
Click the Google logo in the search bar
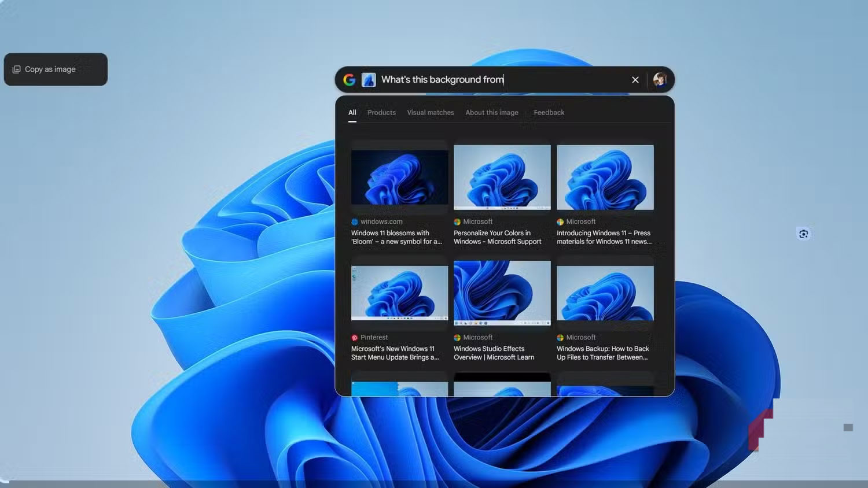pyautogui.click(x=349, y=80)
